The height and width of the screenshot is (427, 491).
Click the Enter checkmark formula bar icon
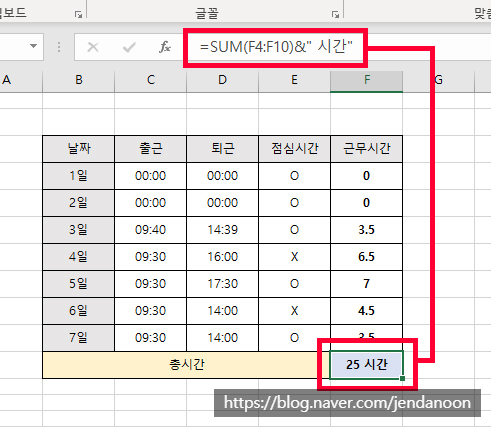(x=129, y=47)
